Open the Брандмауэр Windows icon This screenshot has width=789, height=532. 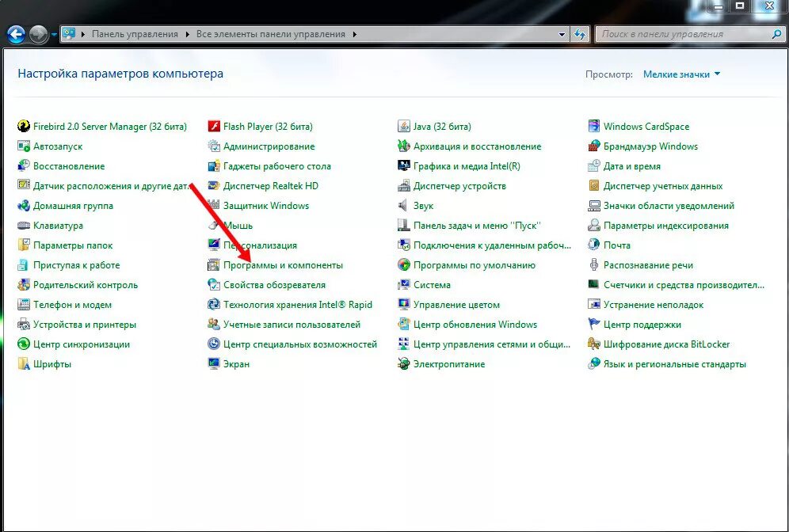point(594,146)
